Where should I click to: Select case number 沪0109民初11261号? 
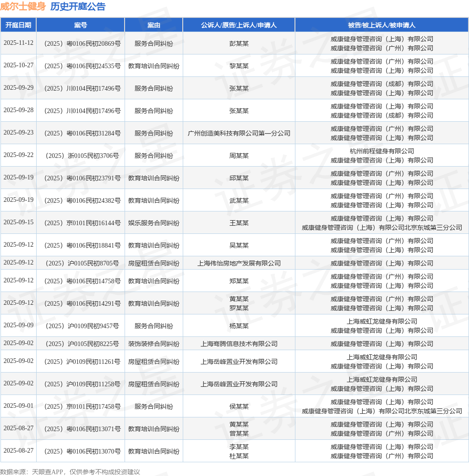[x=82, y=362]
